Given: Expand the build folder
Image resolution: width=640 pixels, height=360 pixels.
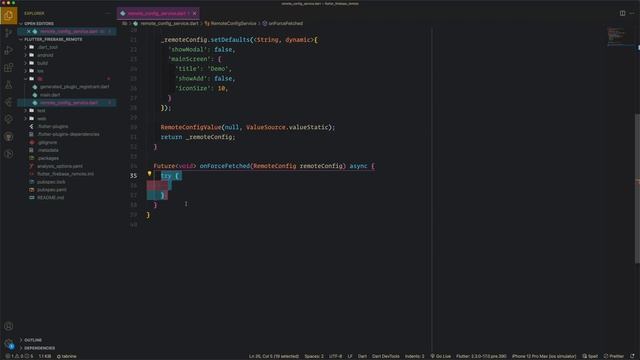Looking at the screenshot, I should click(x=42, y=63).
